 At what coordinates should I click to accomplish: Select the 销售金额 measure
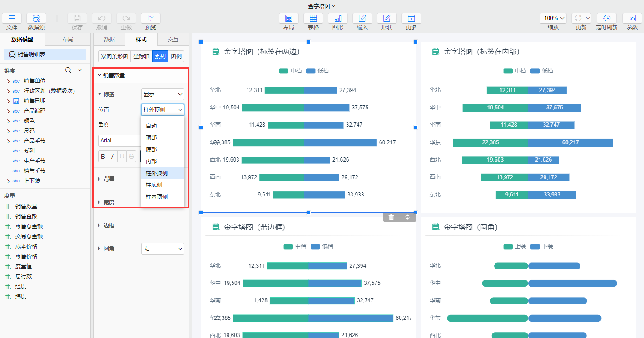point(26,216)
